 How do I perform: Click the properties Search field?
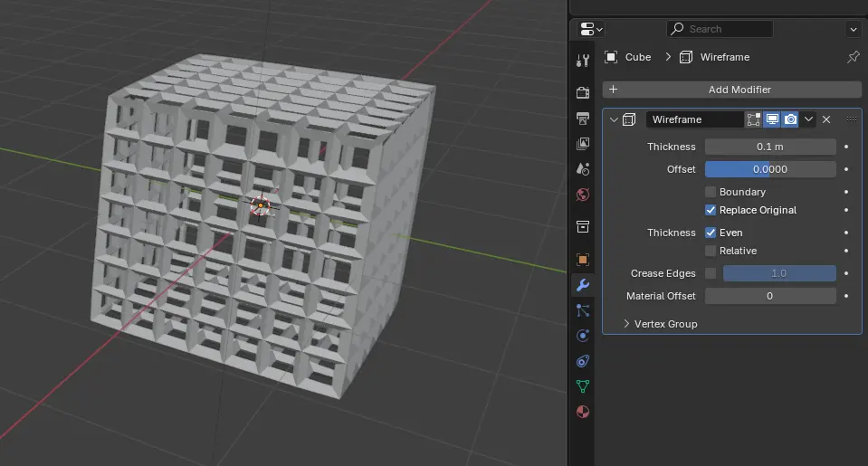(x=720, y=29)
